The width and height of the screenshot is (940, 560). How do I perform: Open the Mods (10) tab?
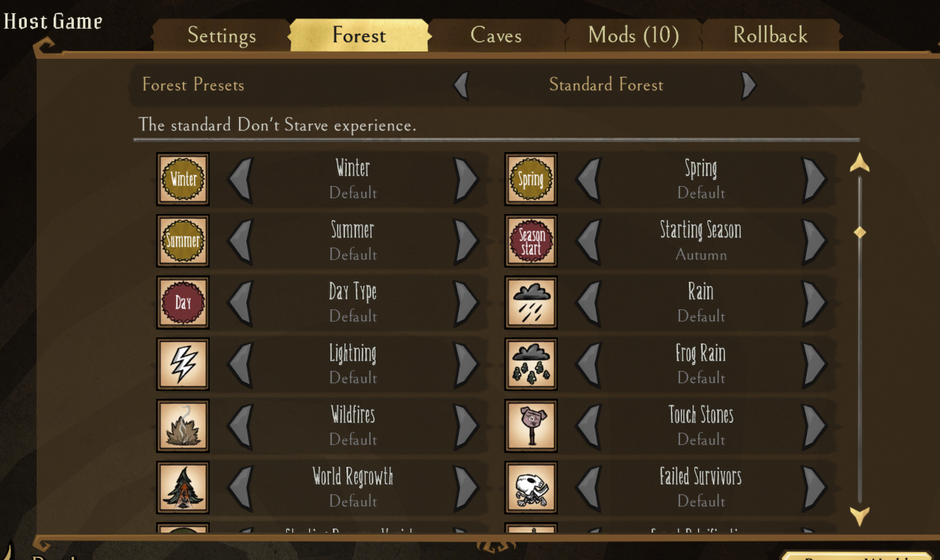click(x=634, y=35)
